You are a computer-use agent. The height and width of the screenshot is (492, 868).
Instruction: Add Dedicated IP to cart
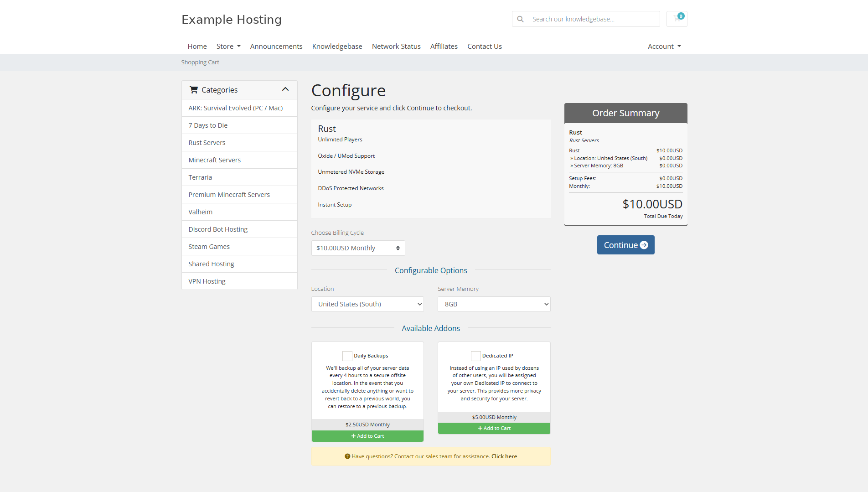(x=494, y=428)
